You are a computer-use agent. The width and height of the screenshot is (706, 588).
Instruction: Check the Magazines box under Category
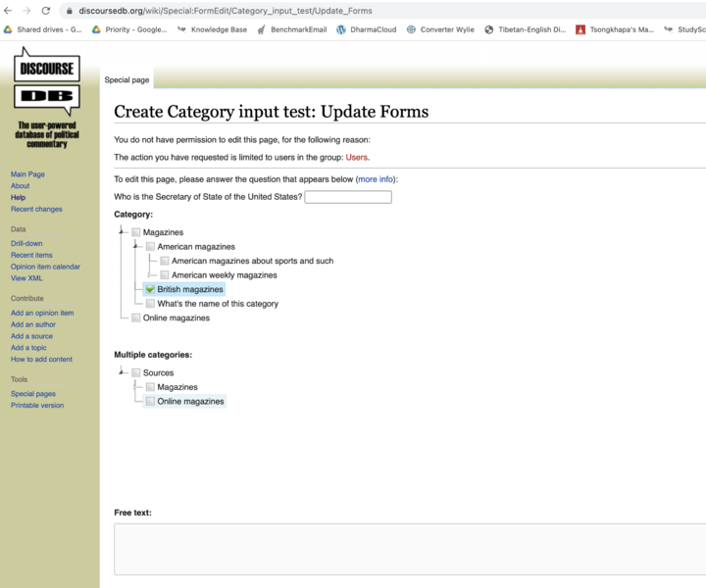click(136, 232)
